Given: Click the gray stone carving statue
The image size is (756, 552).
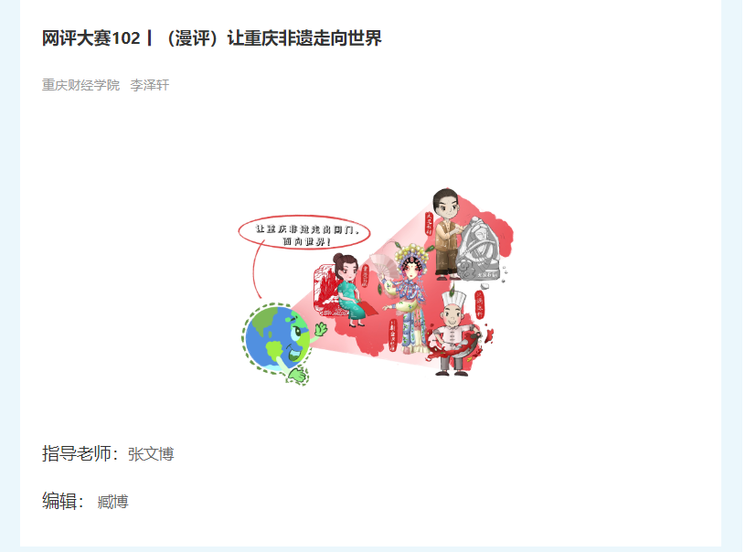Looking at the screenshot, I should click(x=478, y=249).
